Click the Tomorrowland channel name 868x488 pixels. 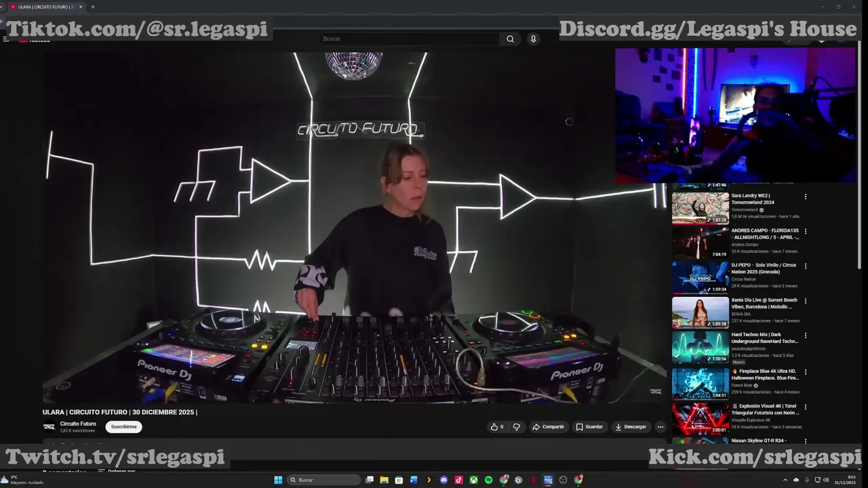pos(745,210)
